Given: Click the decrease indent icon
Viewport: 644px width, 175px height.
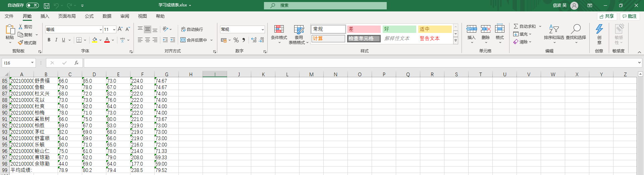Looking at the screenshot, I should point(165,40).
